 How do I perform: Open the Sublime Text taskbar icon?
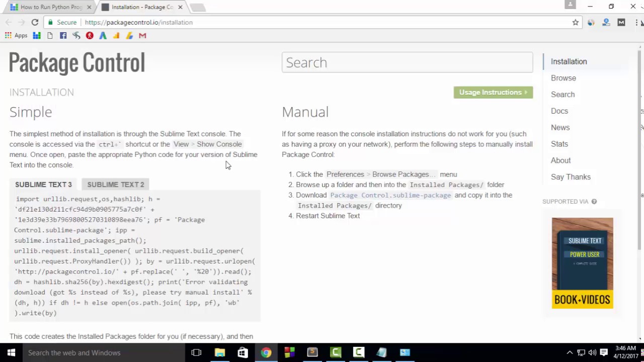[x=312, y=352]
